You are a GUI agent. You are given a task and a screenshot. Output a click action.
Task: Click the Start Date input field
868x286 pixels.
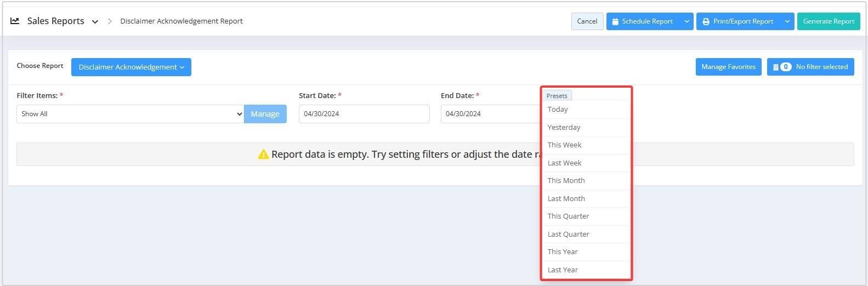pos(364,114)
